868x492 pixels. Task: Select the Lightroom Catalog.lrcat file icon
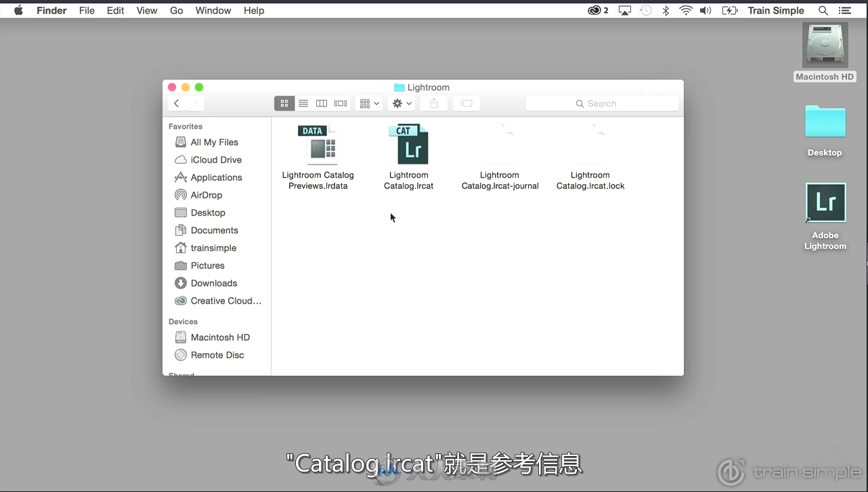[x=409, y=144]
